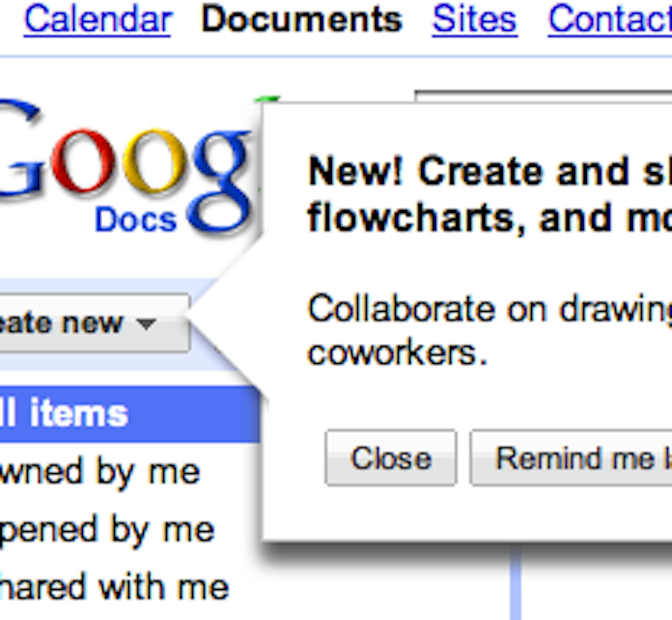Click the blue 'Docs' wordmark under logo
Screen dimensions: 672x620
(x=136, y=220)
